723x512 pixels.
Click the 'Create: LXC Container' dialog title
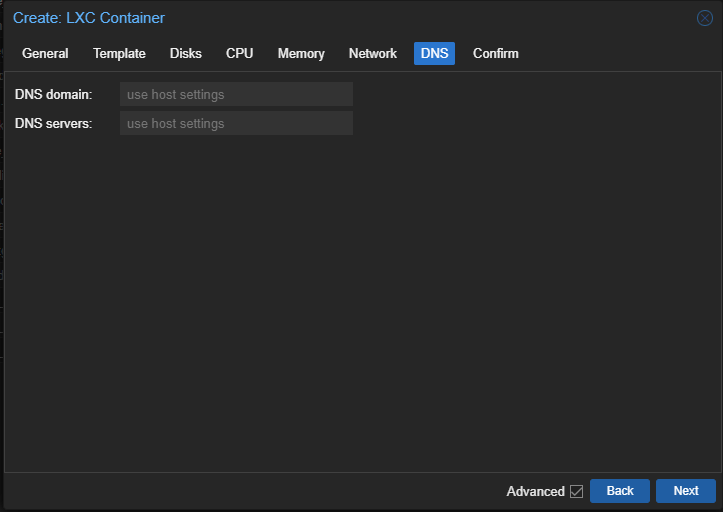[x=89, y=18]
